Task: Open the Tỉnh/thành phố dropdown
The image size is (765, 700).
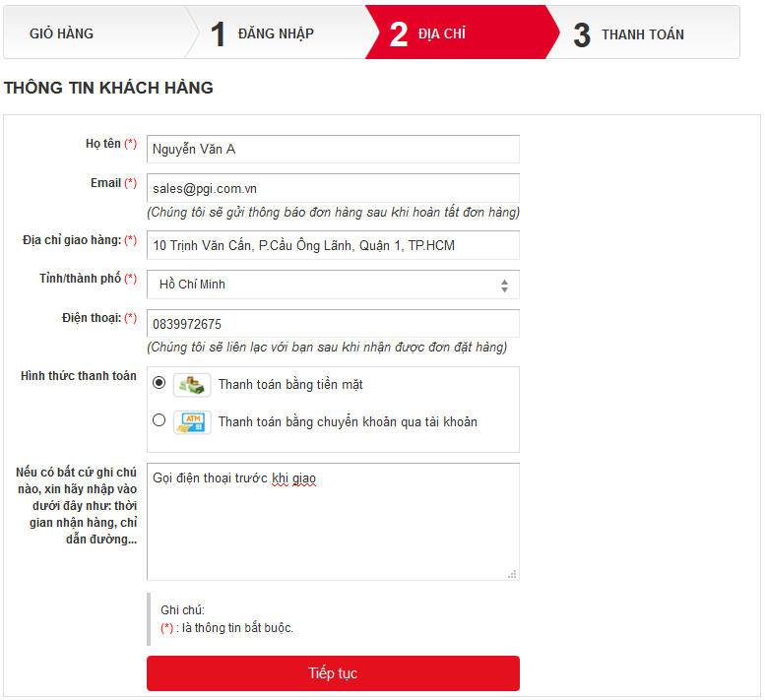Action: [333, 285]
